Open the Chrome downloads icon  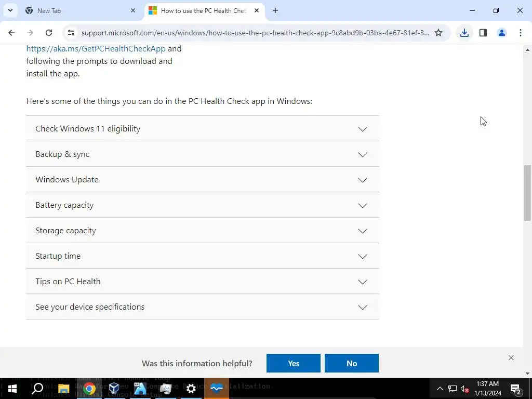pyautogui.click(x=464, y=33)
